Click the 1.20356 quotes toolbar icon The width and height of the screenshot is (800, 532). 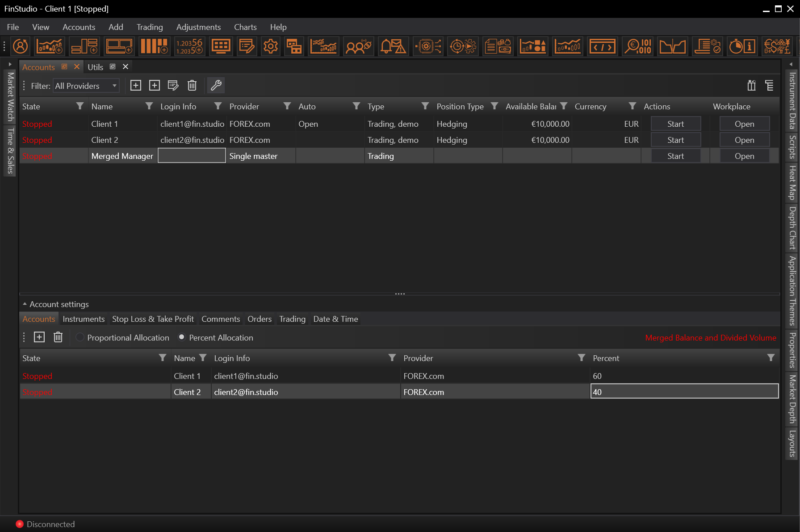[189, 46]
